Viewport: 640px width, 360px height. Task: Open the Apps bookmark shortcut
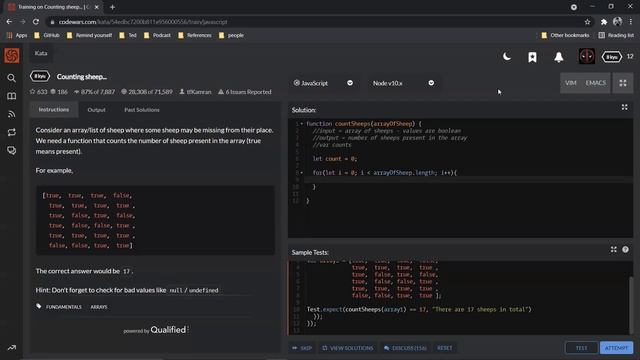point(17,35)
